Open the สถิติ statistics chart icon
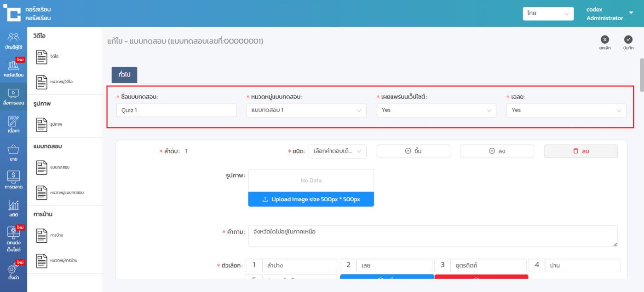This screenshot has width=644, height=292. [13, 208]
